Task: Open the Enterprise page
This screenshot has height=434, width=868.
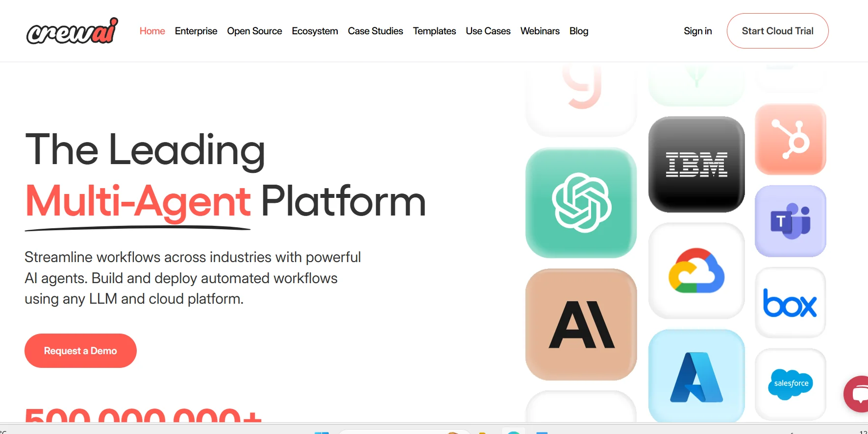Action: pos(196,31)
